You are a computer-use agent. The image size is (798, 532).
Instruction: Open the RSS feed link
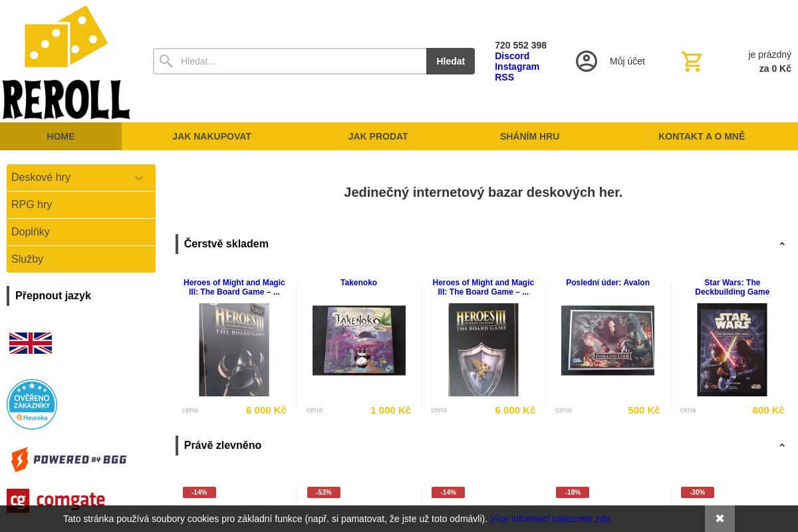click(504, 77)
